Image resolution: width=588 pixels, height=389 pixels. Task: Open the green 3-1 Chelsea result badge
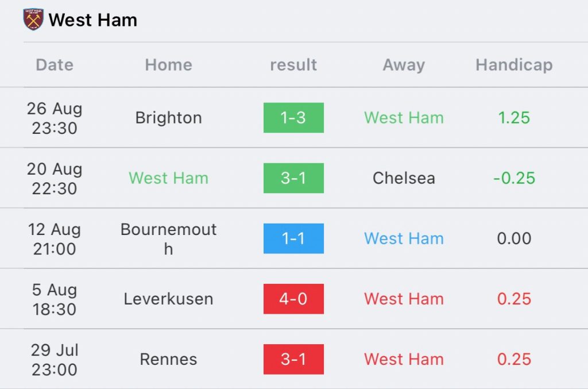pyautogui.click(x=293, y=178)
